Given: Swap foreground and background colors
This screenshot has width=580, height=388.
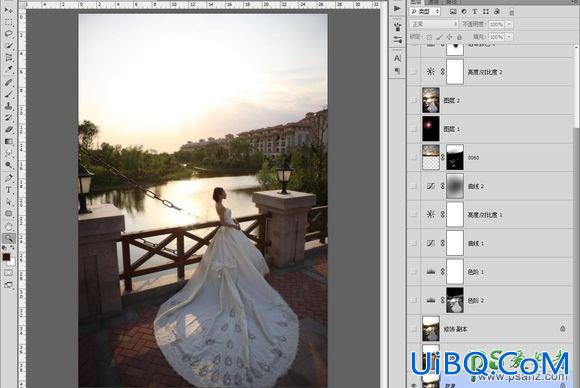Looking at the screenshot, I should (x=13, y=248).
